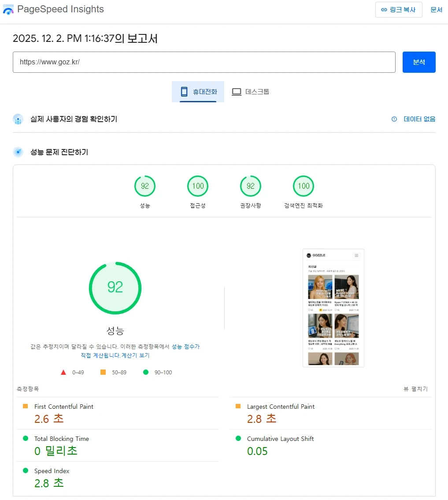Select the 성능 score gauge of 92

(x=145, y=186)
